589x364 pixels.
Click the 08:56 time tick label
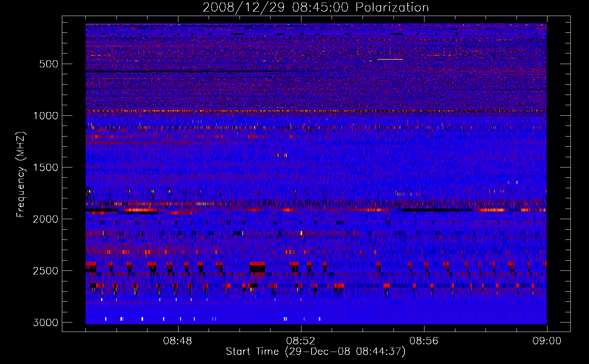coord(424,341)
